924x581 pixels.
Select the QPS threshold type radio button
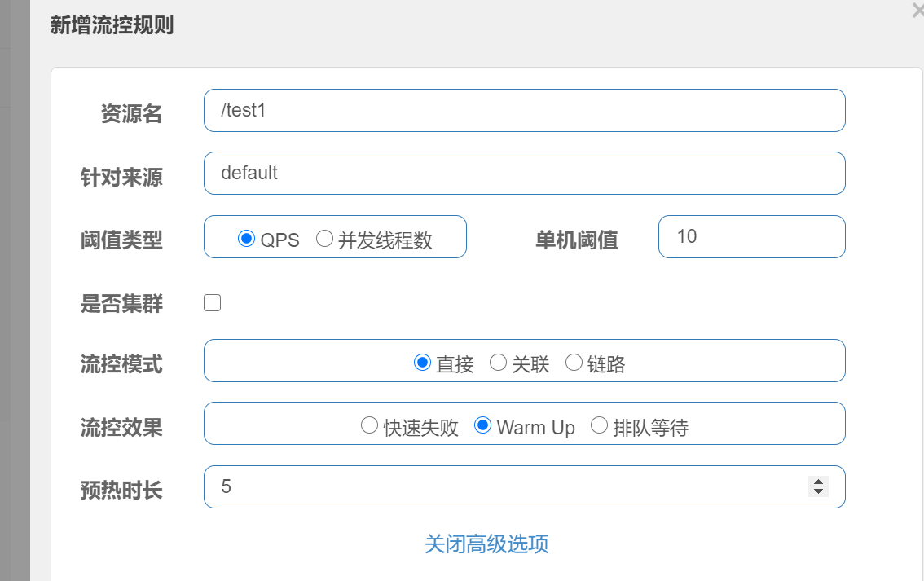click(x=246, y=239)
